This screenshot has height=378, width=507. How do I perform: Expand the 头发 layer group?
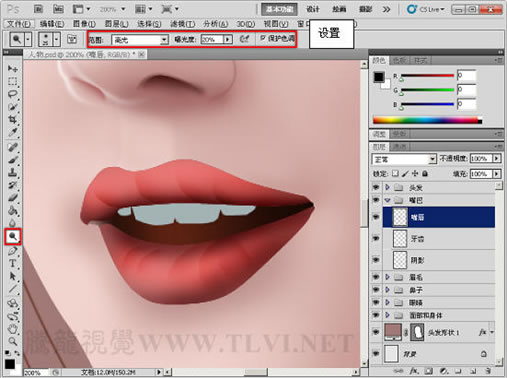coord(387,187)
